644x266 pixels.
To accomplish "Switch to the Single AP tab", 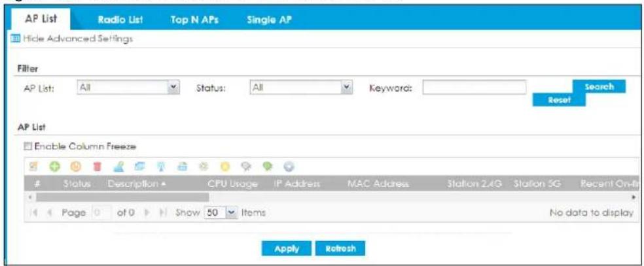I will point(269,20).
